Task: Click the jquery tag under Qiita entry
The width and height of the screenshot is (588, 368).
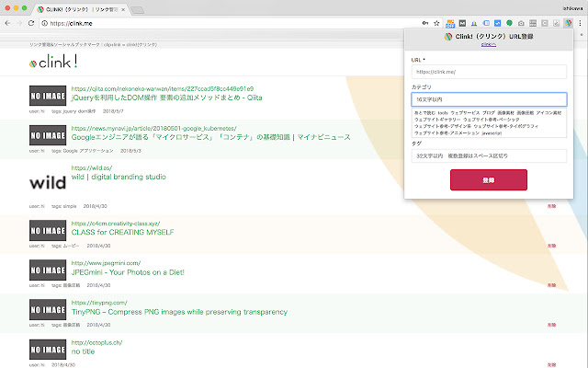Action: (x=70, y=111)
